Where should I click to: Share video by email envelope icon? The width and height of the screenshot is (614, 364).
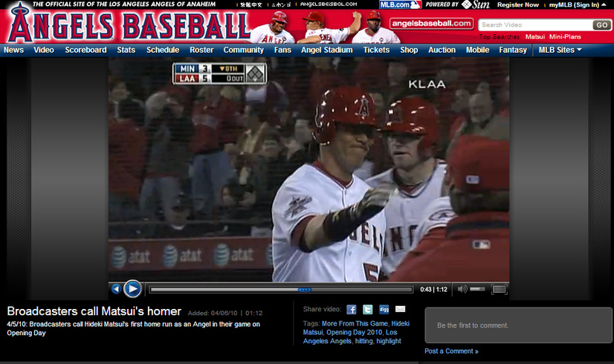click(400, 309)
